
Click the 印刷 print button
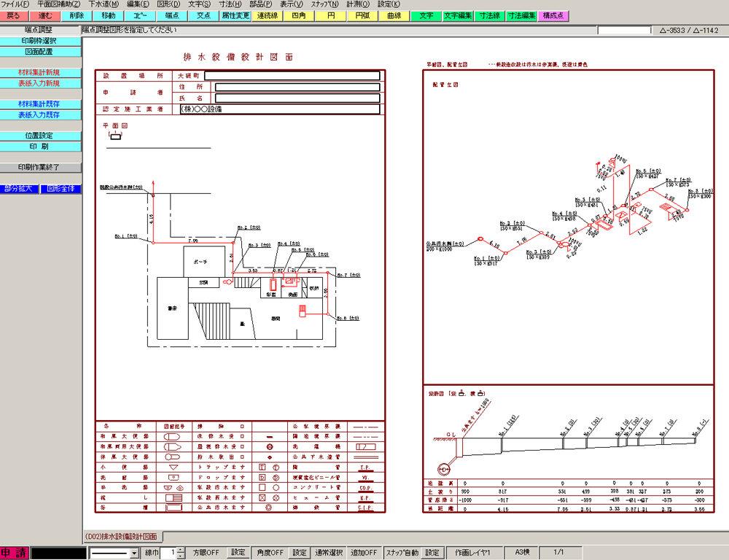pos(40,147)
